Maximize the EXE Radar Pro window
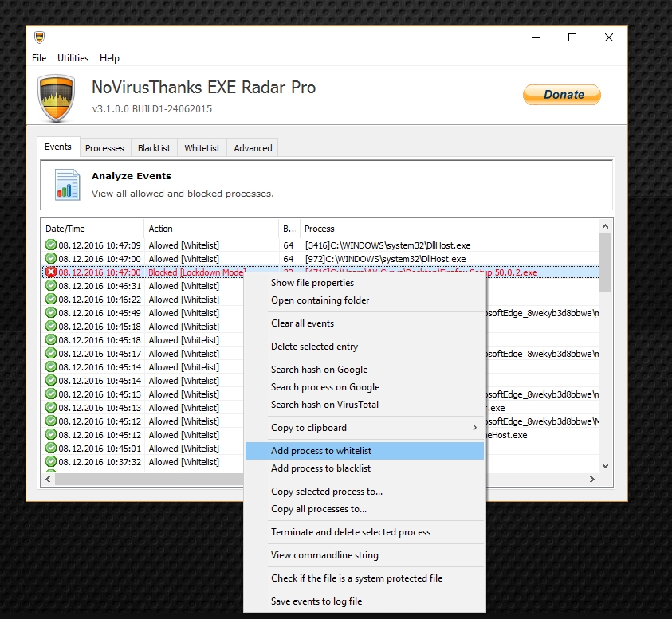 [572, 37]
